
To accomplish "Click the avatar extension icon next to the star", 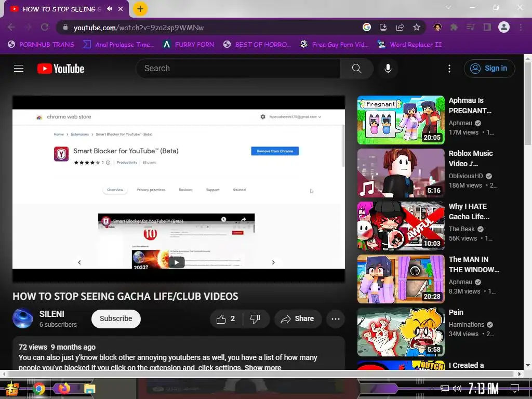I will tap(437, 27).
